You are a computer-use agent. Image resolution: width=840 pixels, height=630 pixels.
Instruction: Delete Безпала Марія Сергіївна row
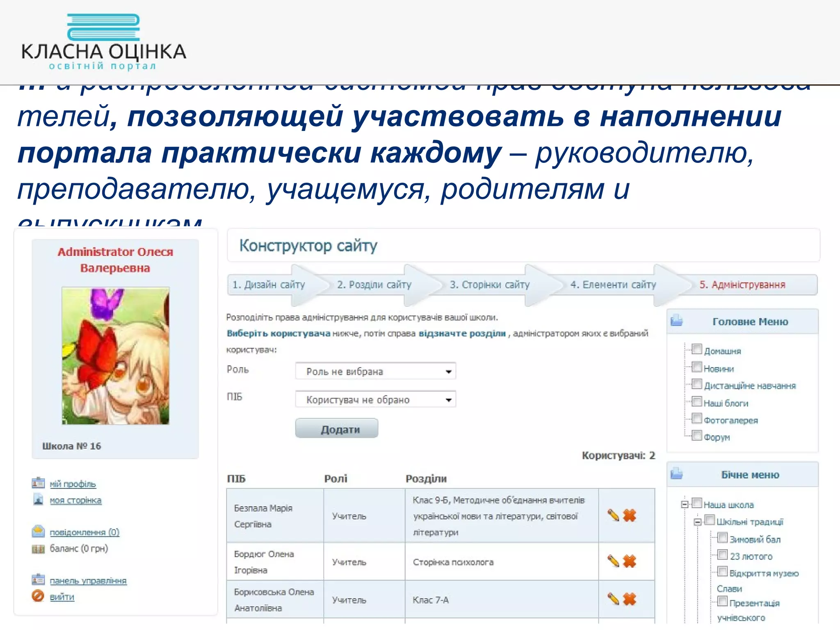pos(629,515)
